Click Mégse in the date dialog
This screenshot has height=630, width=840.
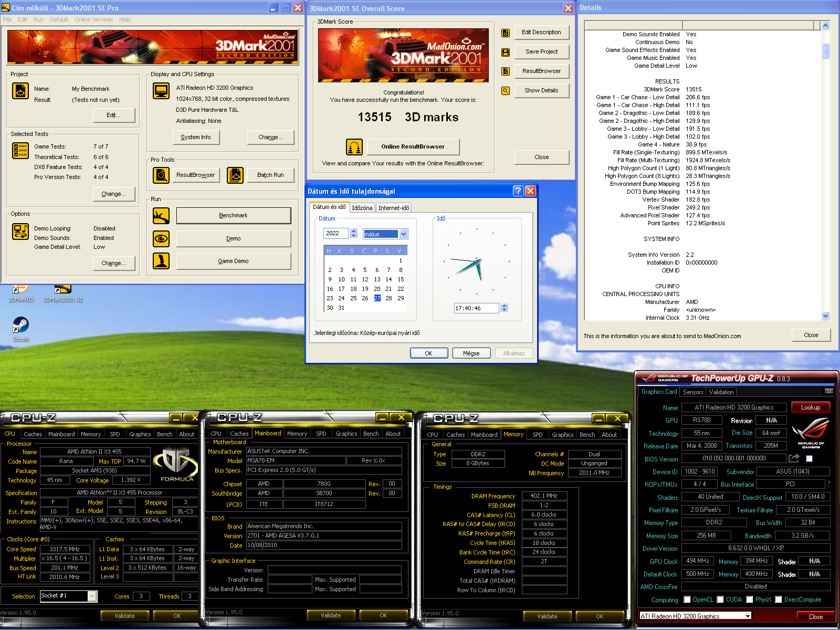pyautogui.click(x=471, y=353)
